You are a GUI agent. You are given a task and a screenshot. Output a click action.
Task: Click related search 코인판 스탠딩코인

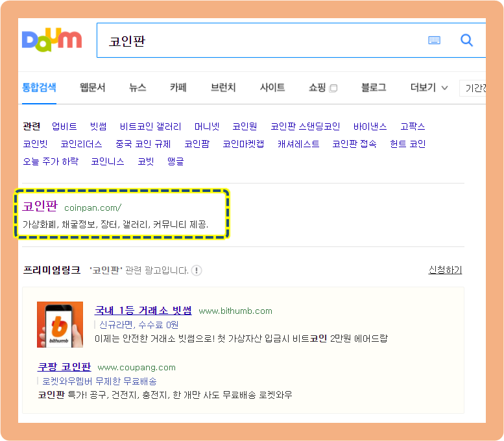click(305, 126)
